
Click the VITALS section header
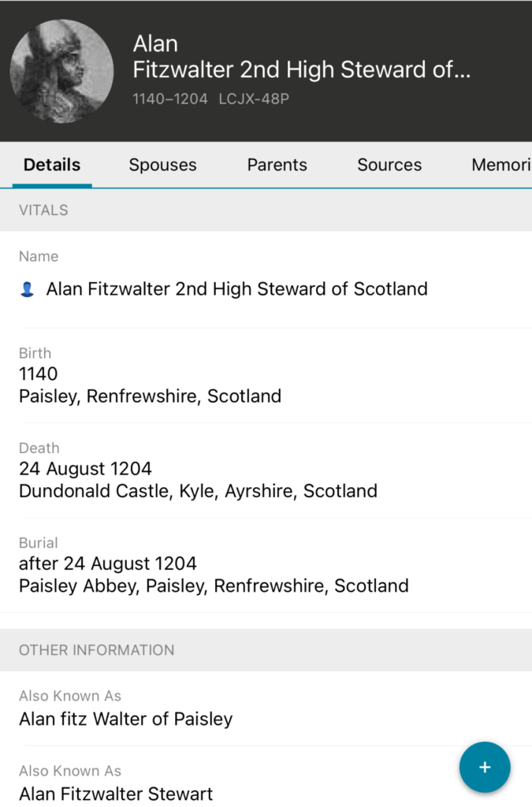43,210
